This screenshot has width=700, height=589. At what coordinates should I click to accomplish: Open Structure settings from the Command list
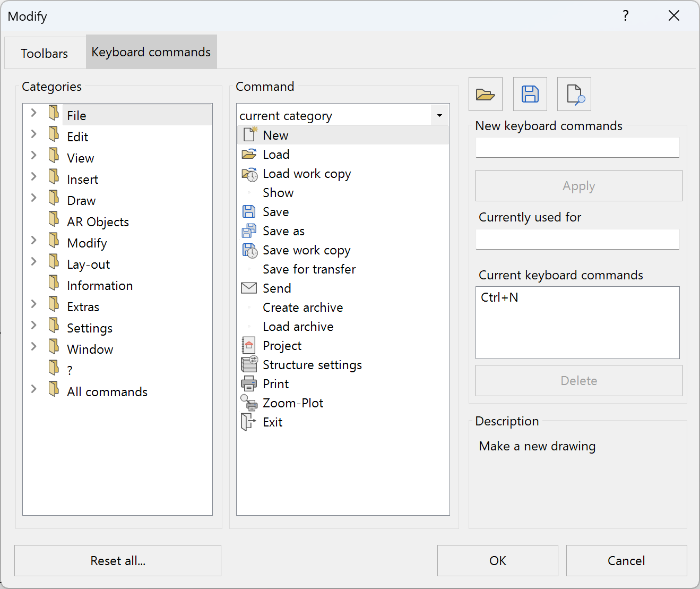pyautogui.click(x=312, y=365)
